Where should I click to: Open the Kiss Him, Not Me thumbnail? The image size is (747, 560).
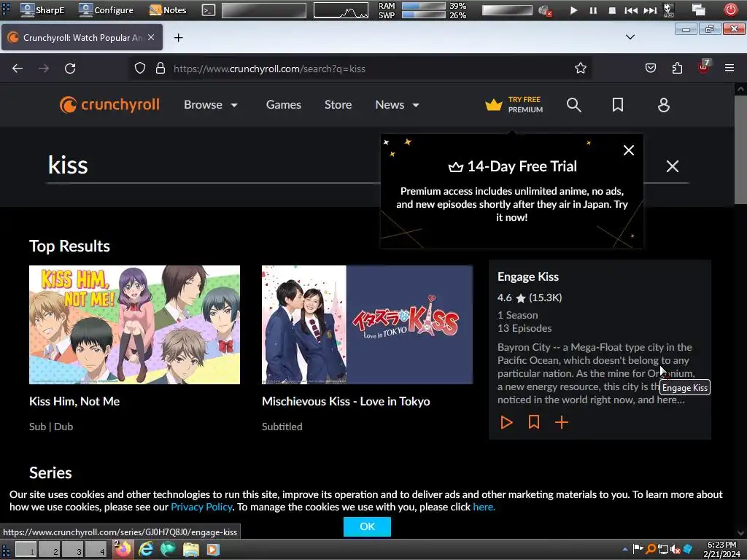click(x=134, y=324)
